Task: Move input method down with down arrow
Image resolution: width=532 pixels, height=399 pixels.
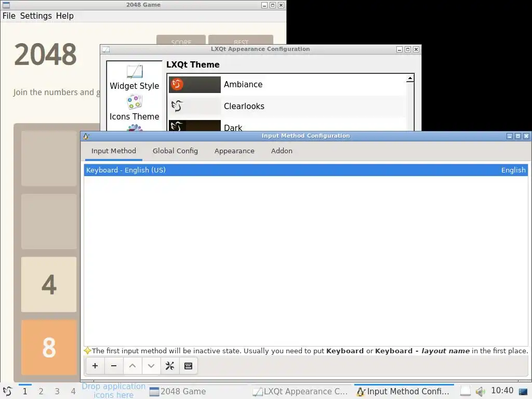Action: pos(151,366)
